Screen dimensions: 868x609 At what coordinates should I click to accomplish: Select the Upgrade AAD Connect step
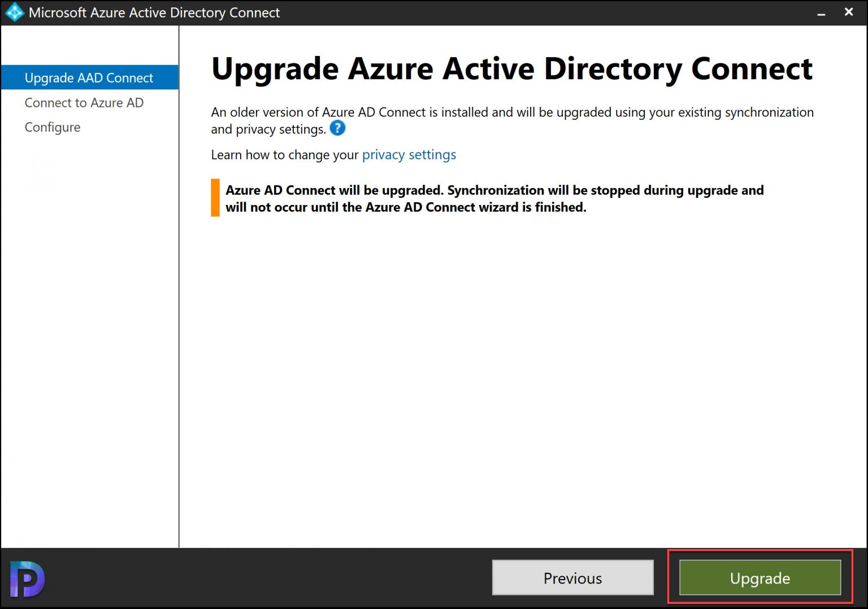[x=90, y=77]
